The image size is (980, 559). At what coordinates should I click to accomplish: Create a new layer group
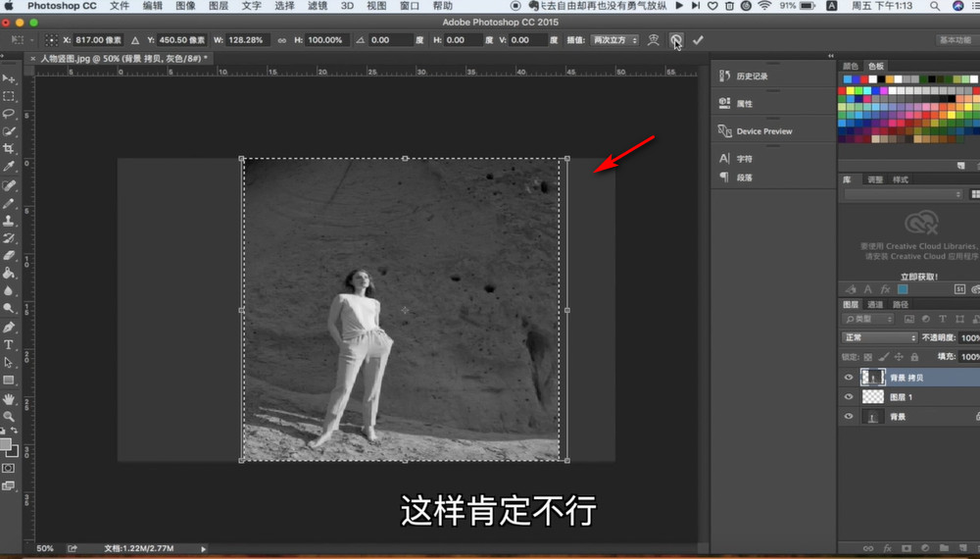944,548
